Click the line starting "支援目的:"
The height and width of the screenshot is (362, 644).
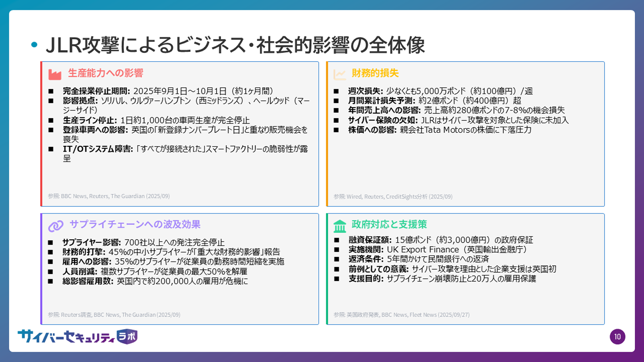click(x=442, y=278)
